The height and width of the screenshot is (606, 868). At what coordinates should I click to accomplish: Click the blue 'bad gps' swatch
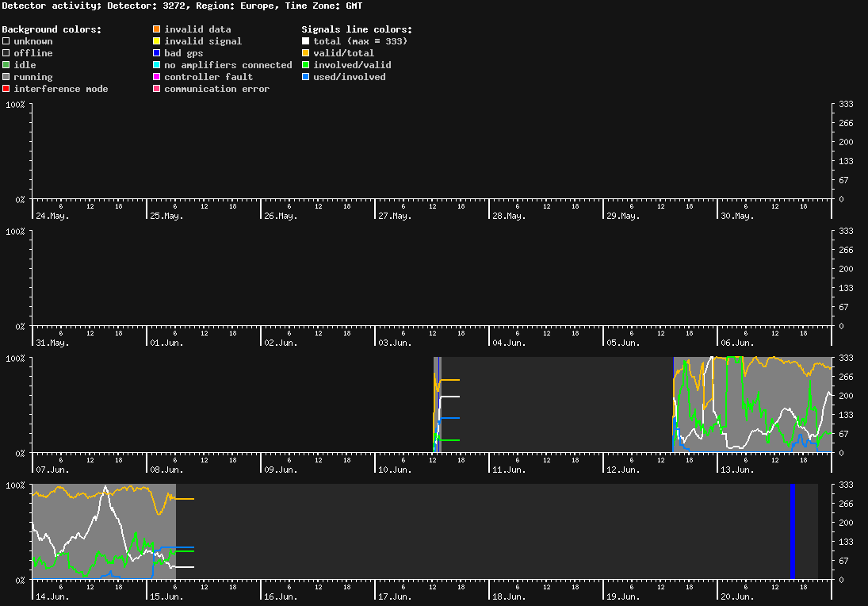tap(157, 53)
